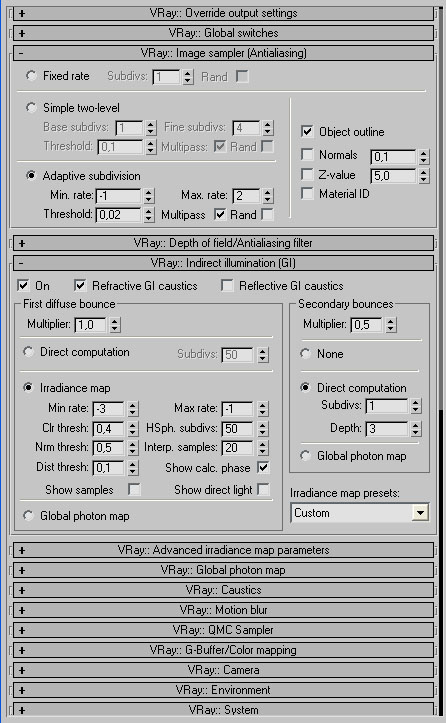Image resolution: width=446 pixels, height=723 pixels.
Task: Select the Simple two-level sampler option
Action: (31, 107)
